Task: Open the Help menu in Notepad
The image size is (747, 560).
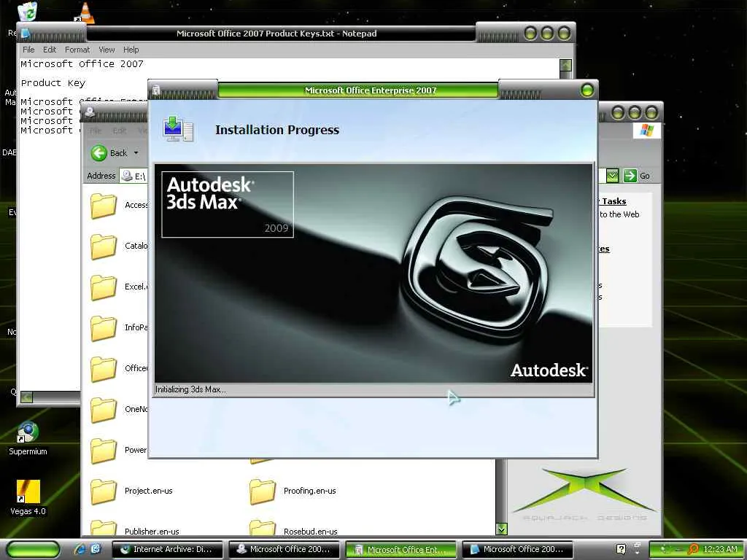Action: (131, 50)
